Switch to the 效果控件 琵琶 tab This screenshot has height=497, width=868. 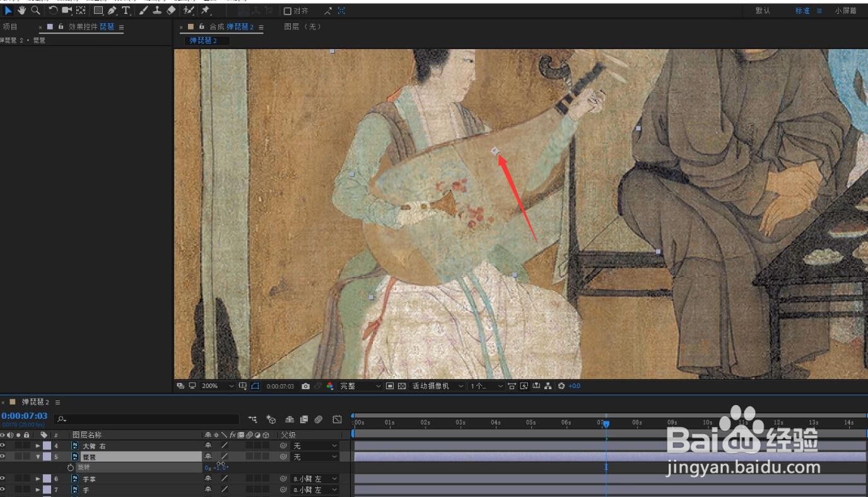(91, 27)
